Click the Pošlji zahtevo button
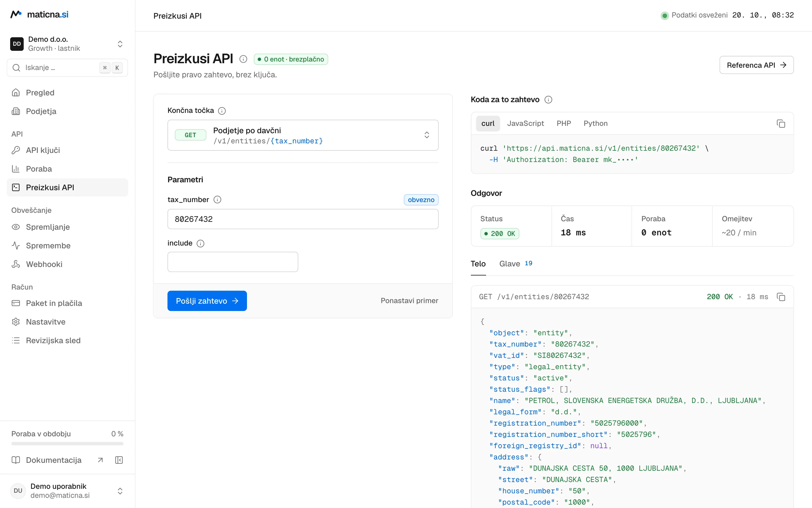Viewport: 812px width, 508px height. pyautogui.click(x=207, y=301)
